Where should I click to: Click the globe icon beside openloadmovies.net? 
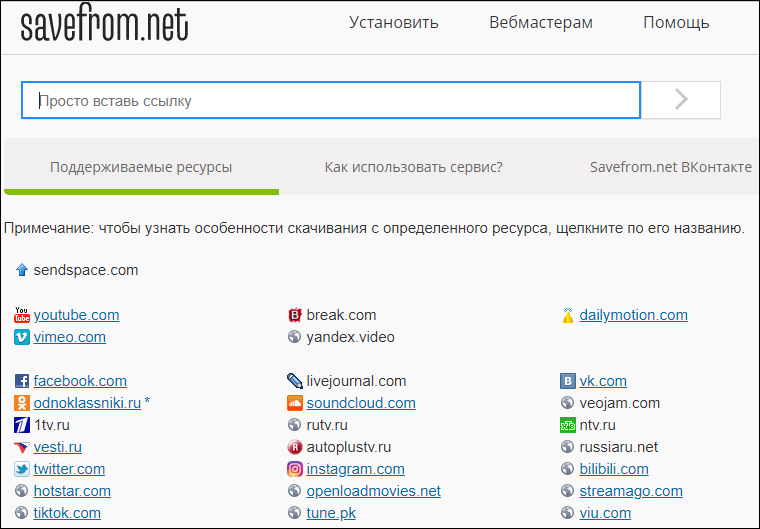tap(294, 491)
